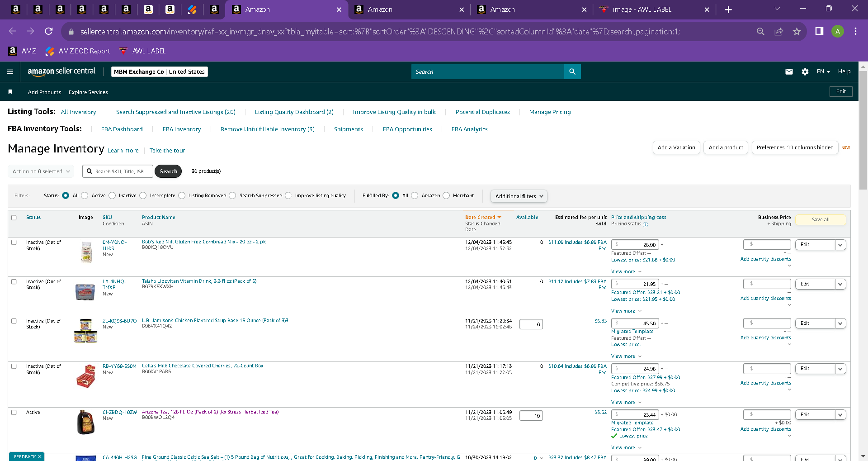Edit the 28.00 price field

click(635, 245)
